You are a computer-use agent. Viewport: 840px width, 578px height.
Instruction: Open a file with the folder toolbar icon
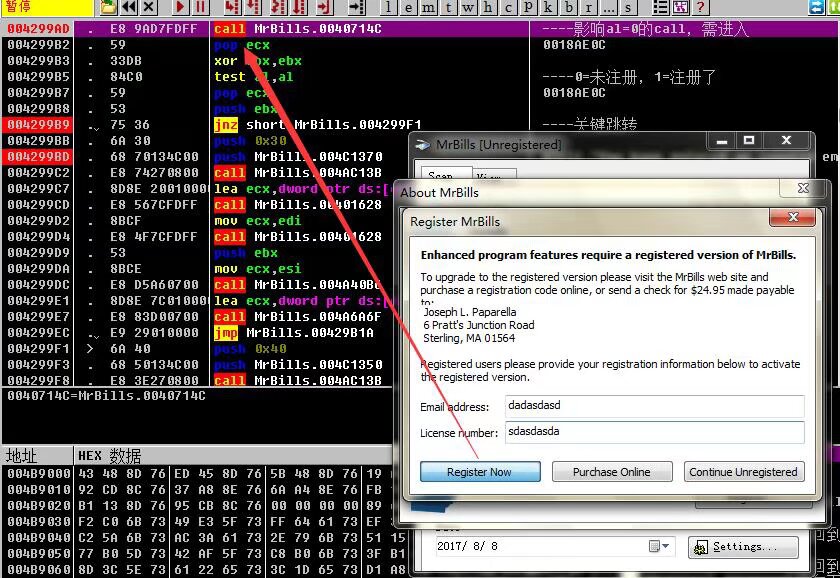coord(109,7)
